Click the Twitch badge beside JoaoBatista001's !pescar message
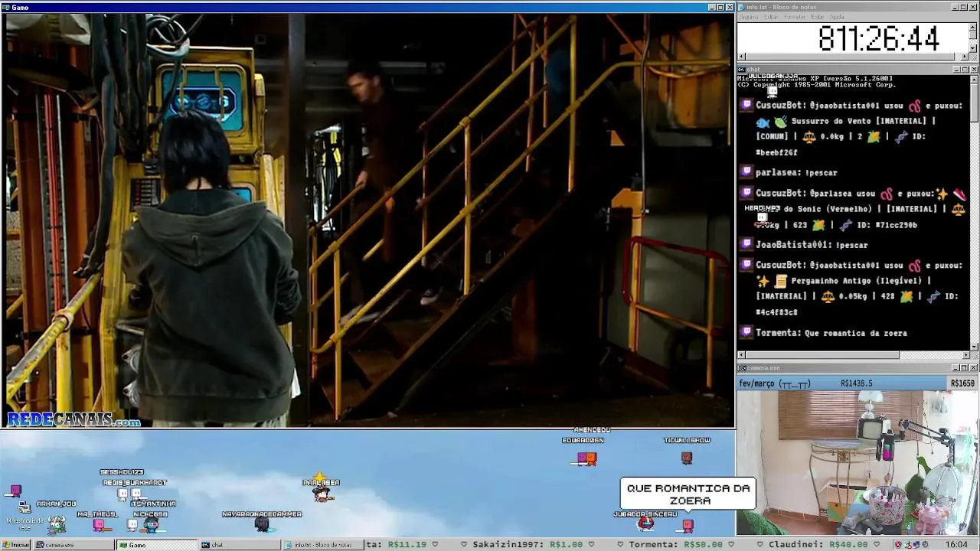The image size is (980, 551). tap(746, 244)
